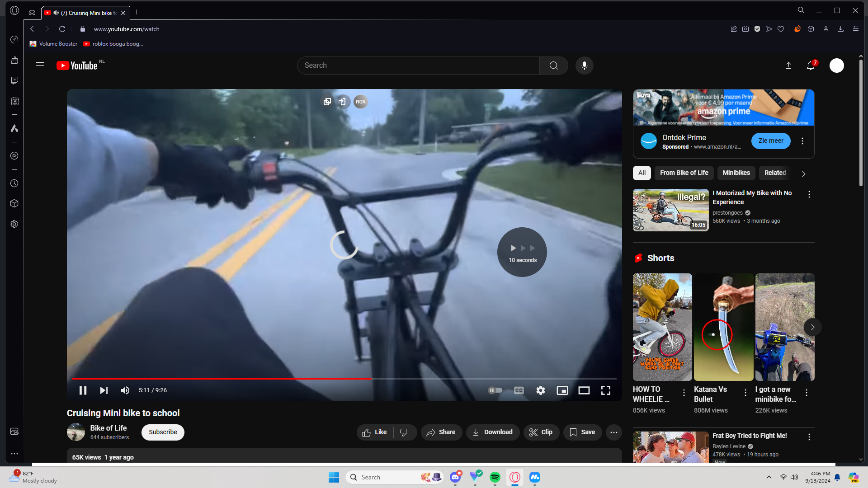Screen dimensions: 868x488
Task: Open more actions menu beside Save
Action: (x=614, y=432)
